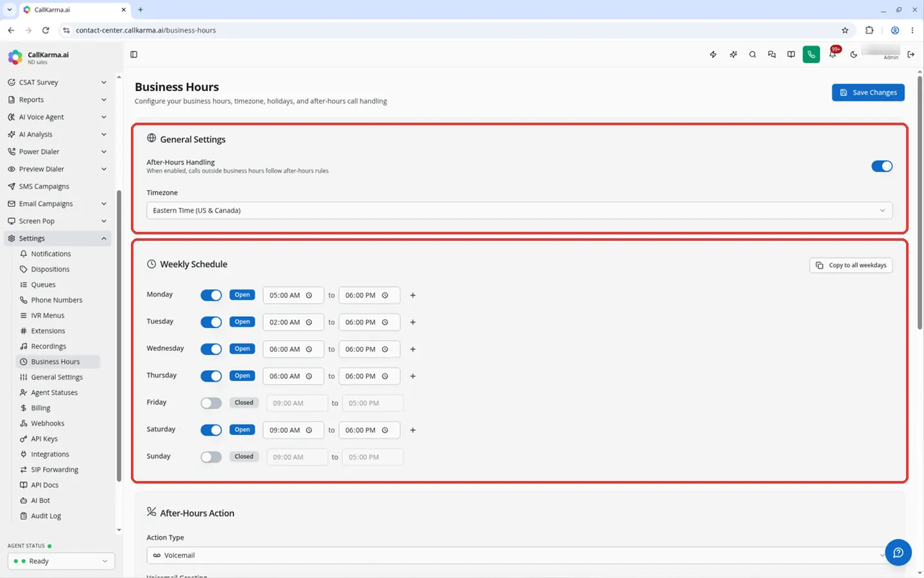Click the lightning bolt quick actions icon
924x578 pixels.
(x=713, y=55)
